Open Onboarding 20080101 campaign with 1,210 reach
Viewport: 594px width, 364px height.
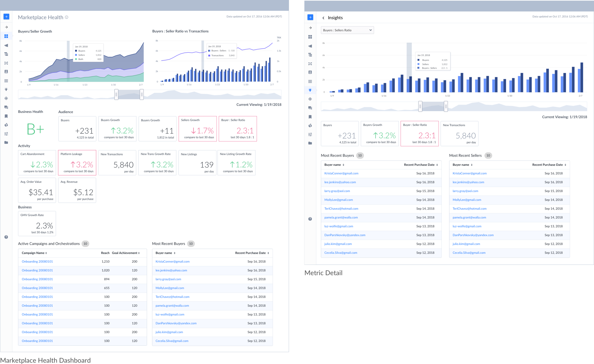[x=37, y=262]
